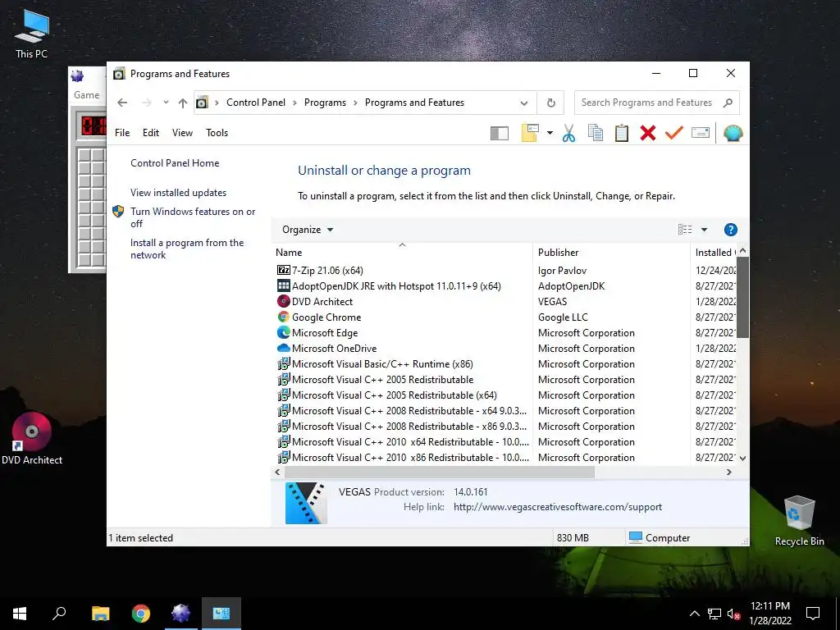Select the AdoptOpenJDK JRE with Hotspot entry

(504, 286)
